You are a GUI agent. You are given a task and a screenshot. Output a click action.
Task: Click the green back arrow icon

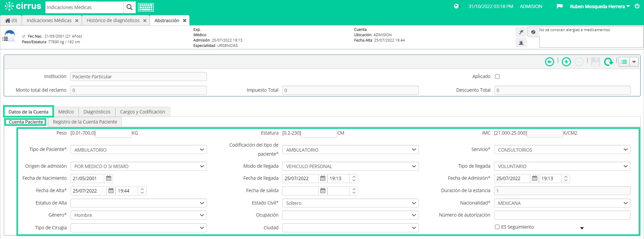coord(549,62)
